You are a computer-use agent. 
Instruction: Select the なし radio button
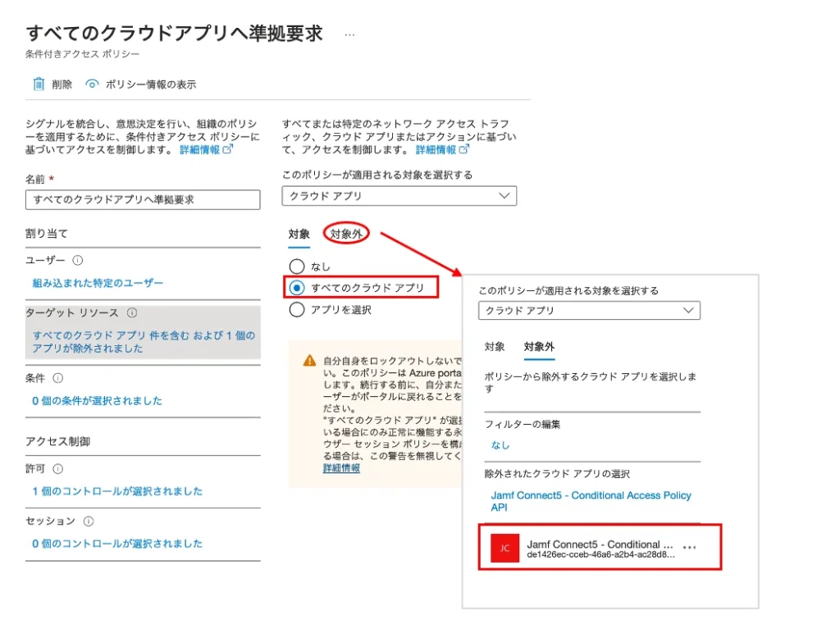tap(297, 267)
